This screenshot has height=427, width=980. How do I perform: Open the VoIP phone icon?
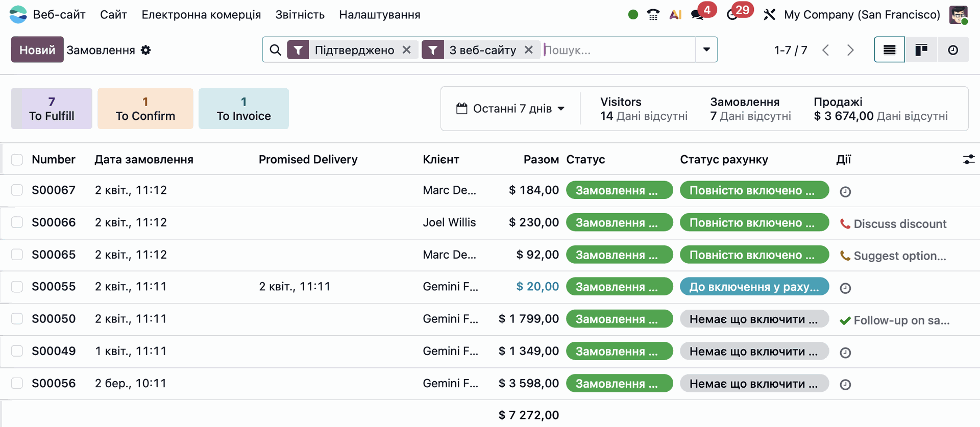click(x=653, y=15)
